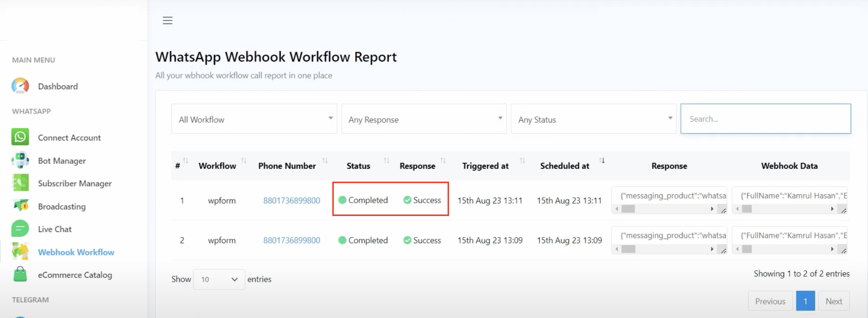Sort by the Triggered at column
This screenshot has width=868, height=318.
coord(522,161)
